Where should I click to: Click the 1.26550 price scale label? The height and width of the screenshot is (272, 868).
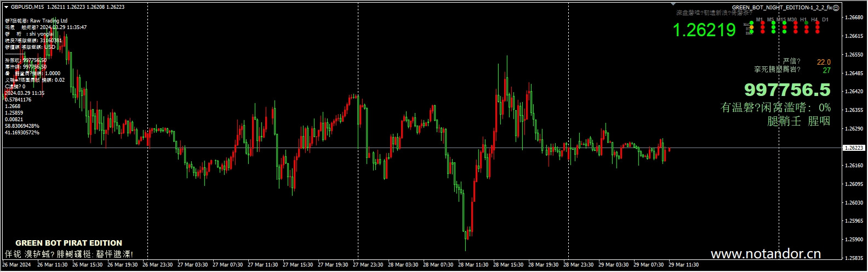click(x=855, y=55)
